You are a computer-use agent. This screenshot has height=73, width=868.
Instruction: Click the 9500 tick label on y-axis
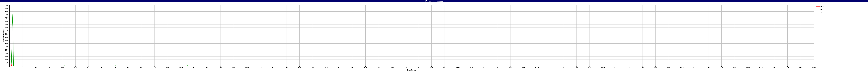(x=7, y=5)
